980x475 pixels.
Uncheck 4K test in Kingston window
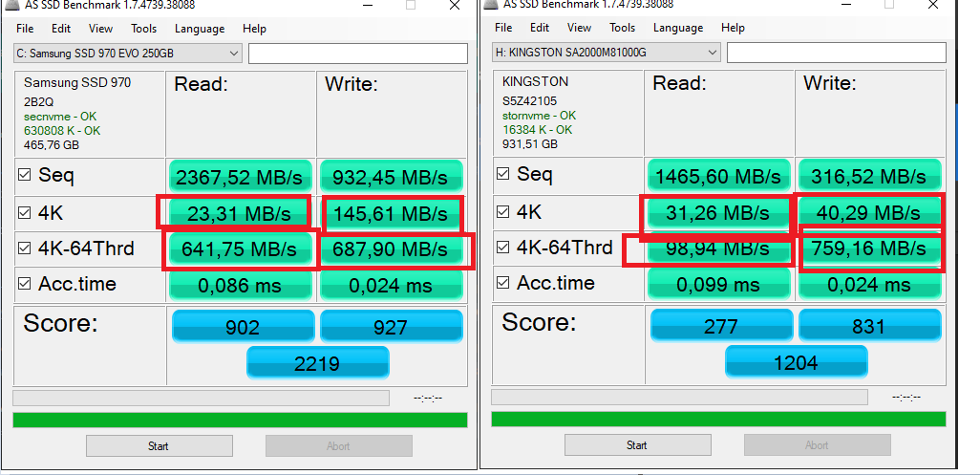503,212
